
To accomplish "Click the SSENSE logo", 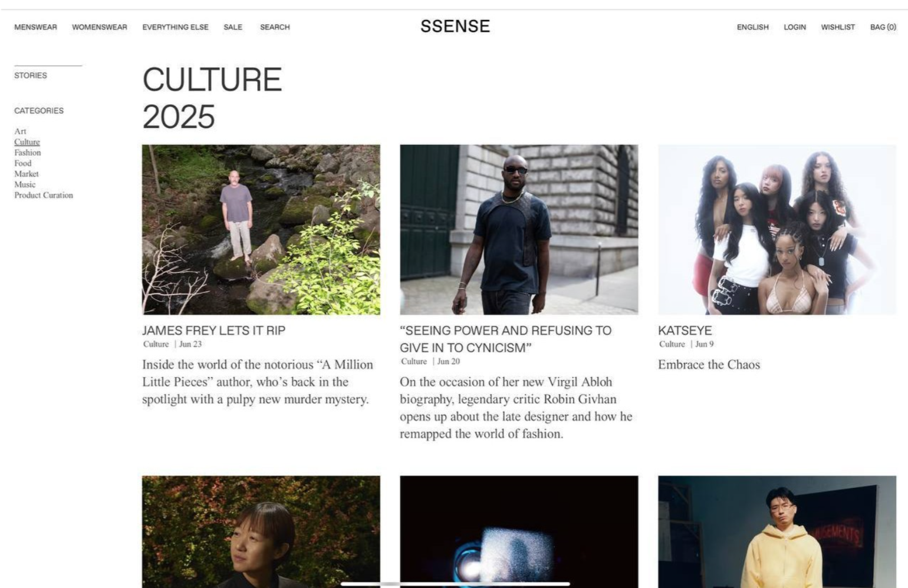I will pos(455,27).
